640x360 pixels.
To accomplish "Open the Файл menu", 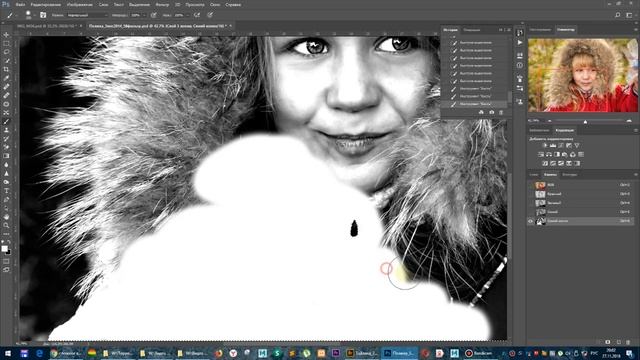I will 20,4.
